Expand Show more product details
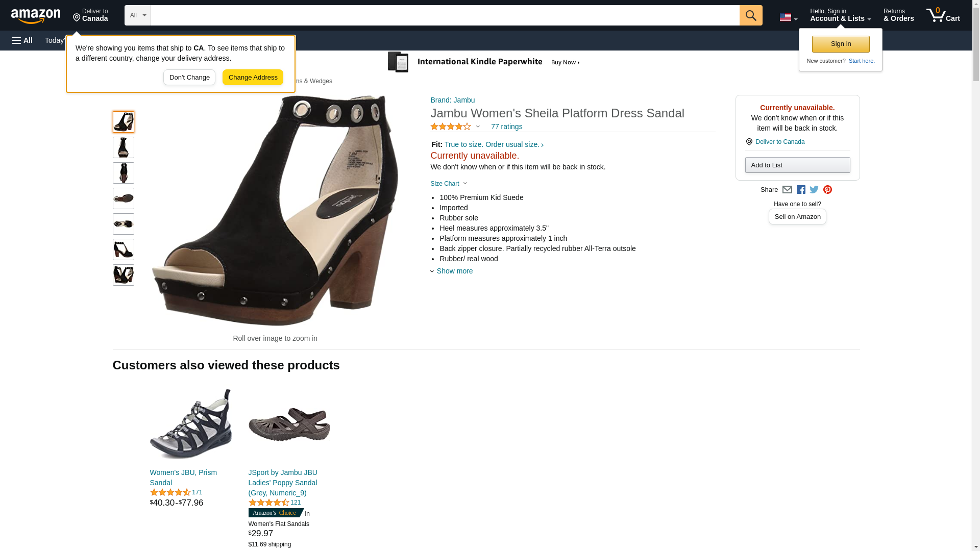Image resolution: width=980 pixels, height=551 pixels. coord(452,271)
